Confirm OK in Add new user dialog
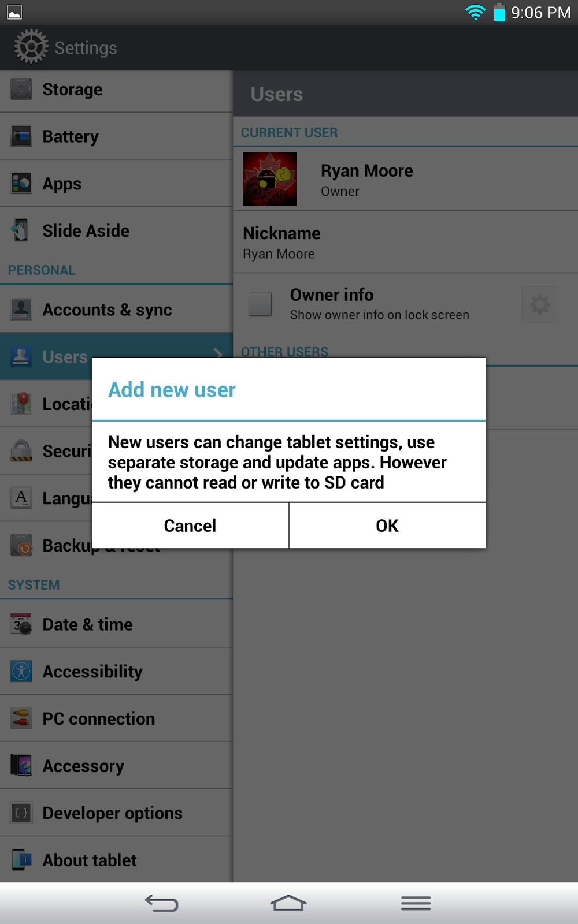The width and height of the screenshot is (578, 924). [387, 526]
